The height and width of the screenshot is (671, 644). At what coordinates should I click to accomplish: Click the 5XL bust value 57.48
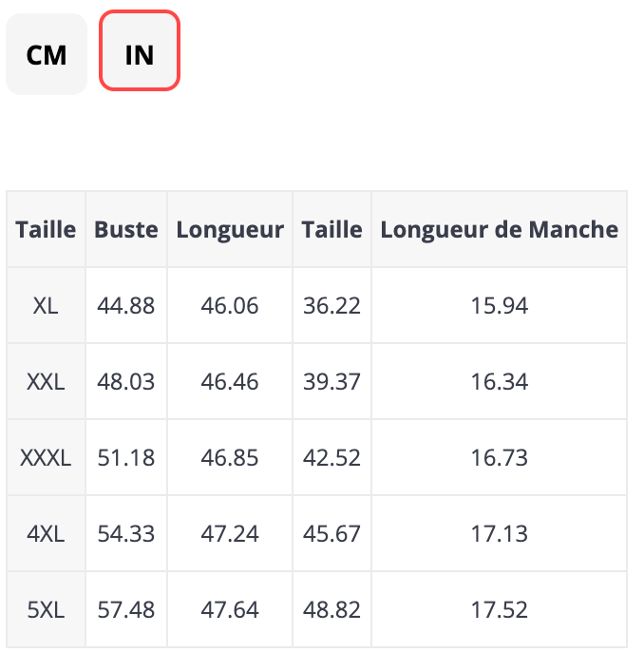(126, 609)
